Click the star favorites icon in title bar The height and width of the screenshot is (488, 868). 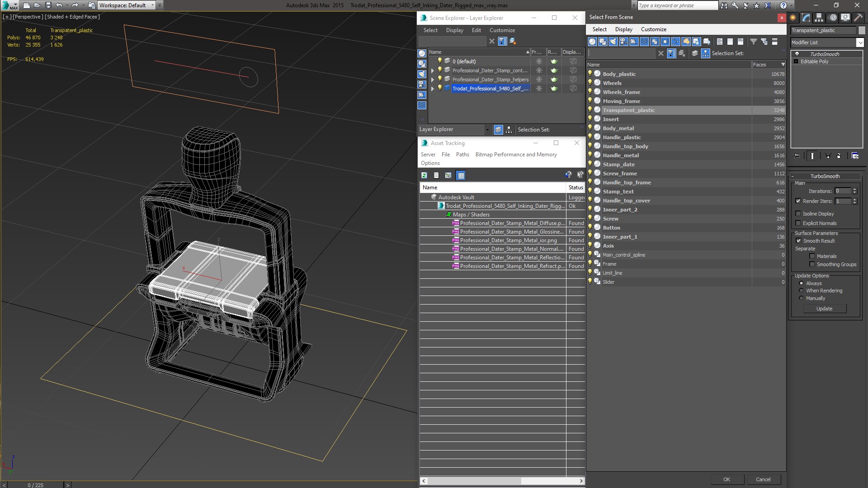[x=757, y=5]
